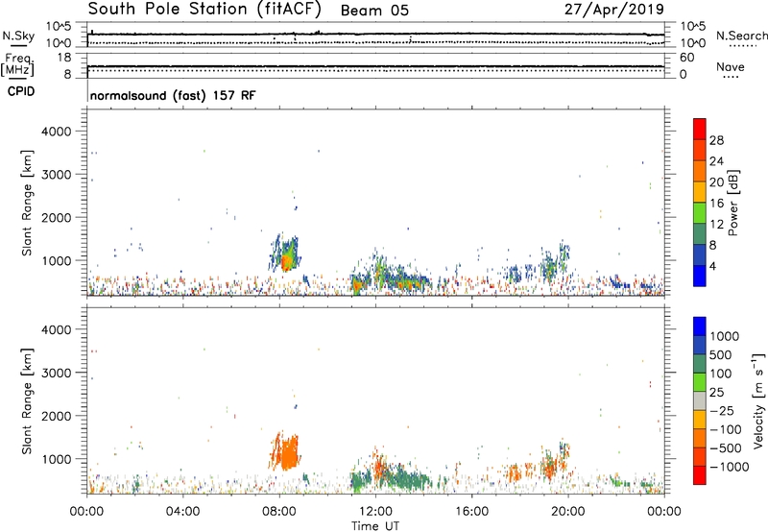Click the 'CPID' row label
This screenshot has height=532, width=768.
pyautogui.click(x=21, y=91)
